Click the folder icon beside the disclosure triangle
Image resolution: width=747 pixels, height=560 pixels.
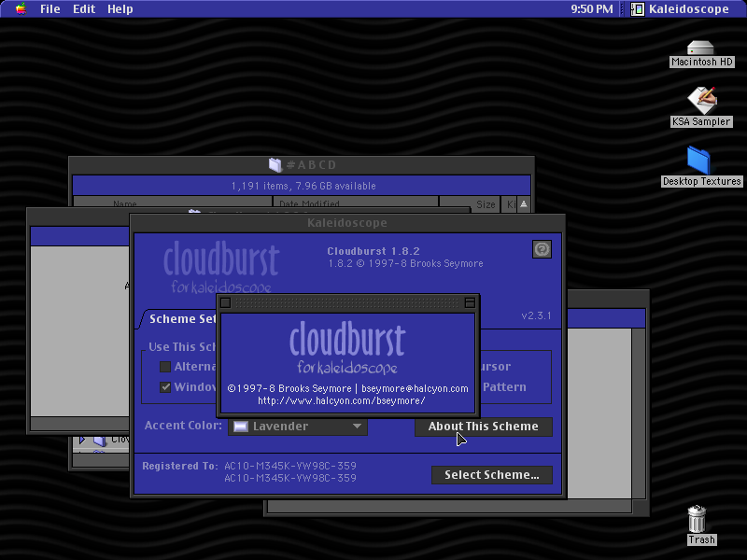click(100, 440)
